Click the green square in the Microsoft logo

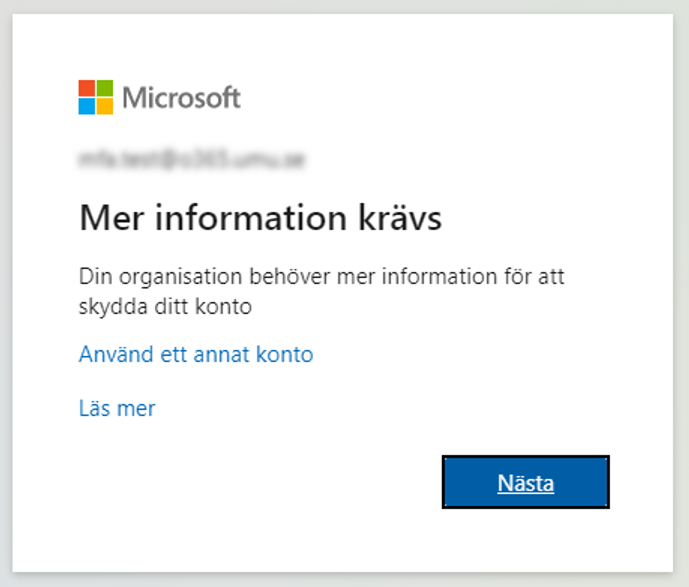[105, 88]
